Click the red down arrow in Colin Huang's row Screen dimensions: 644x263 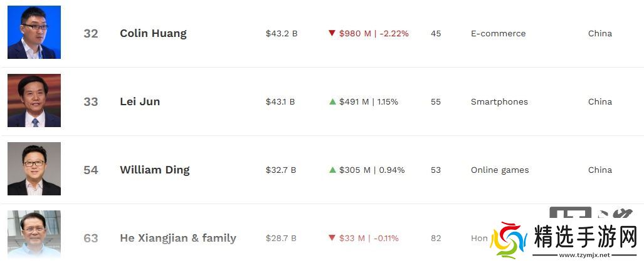[x=332, y=33]
